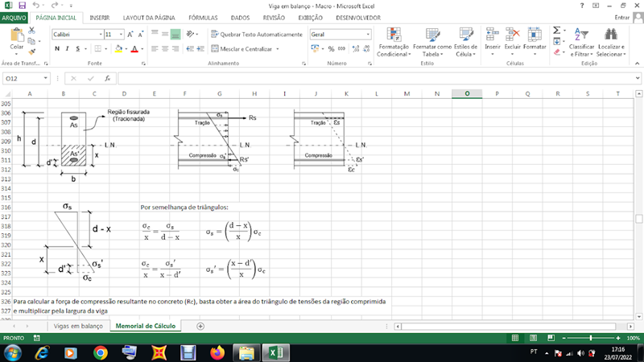The image size is (644, 362).
Task: Open Localizar e Selecionar binoculars menu
Action: point(611,43)
